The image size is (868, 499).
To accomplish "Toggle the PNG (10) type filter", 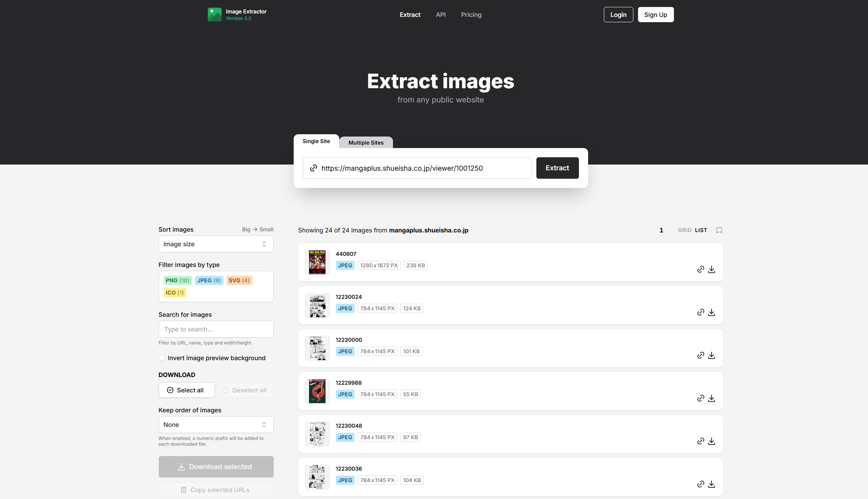I will point(178,280).
